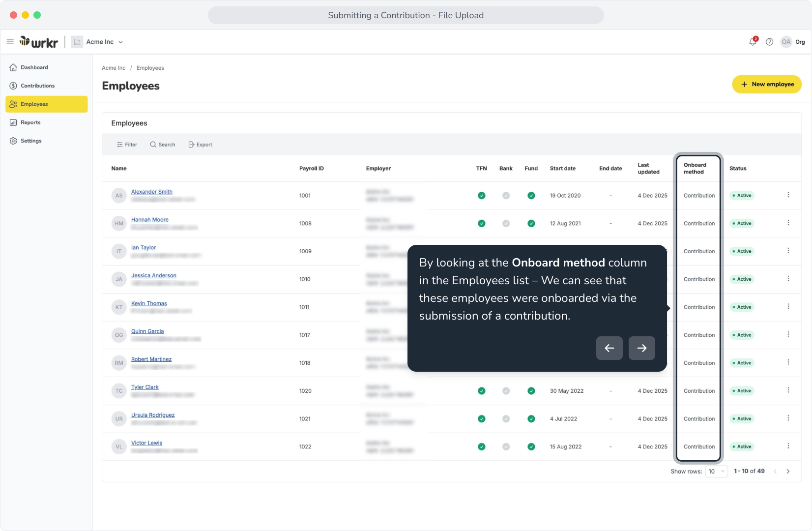Open row actions menu for Alexander Smith

(x=788, y=195)
